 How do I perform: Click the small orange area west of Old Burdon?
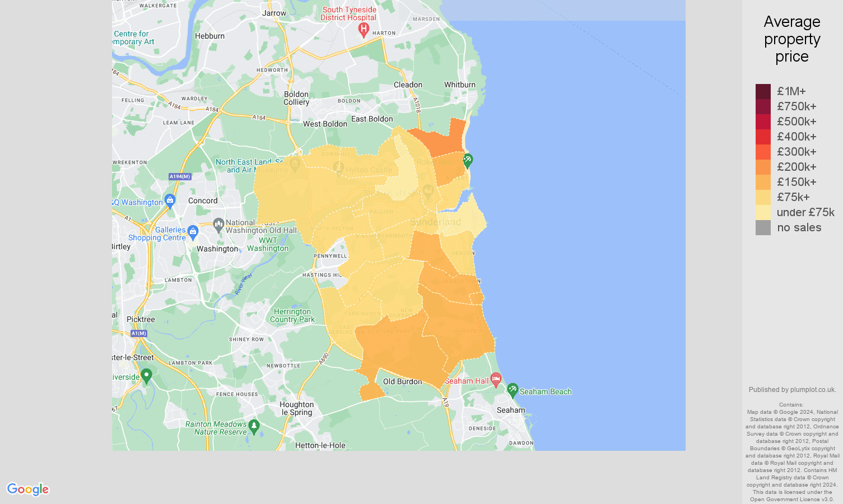(x=371, y=391)
